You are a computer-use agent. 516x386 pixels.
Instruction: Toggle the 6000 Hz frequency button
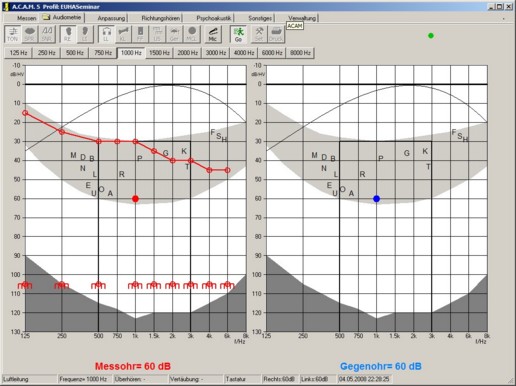click(x=272, y=53)
